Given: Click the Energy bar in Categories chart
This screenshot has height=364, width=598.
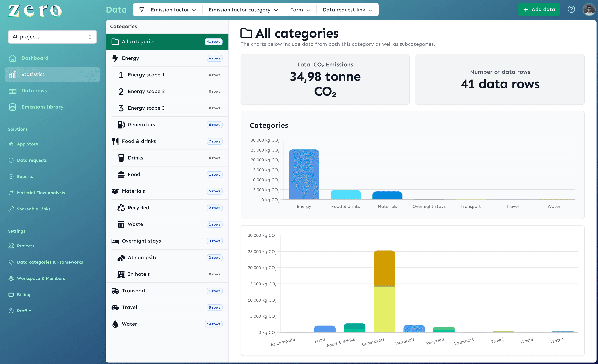Looking at the screenshot, I should coord(304,174).
